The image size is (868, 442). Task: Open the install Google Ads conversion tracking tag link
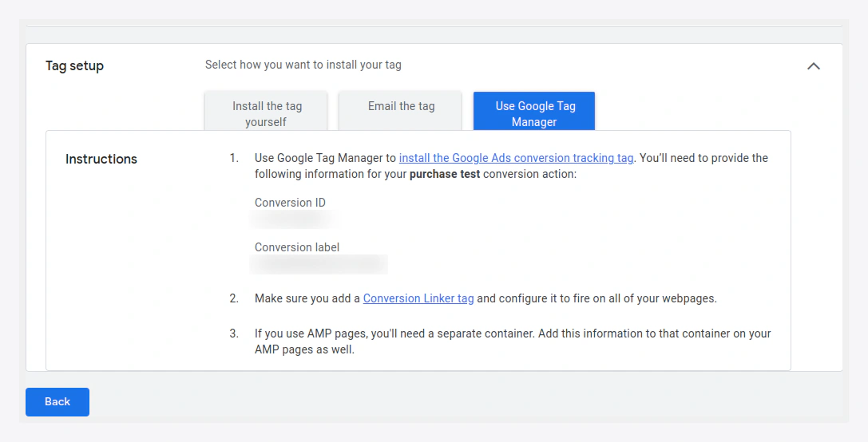[x=516, y=158]
